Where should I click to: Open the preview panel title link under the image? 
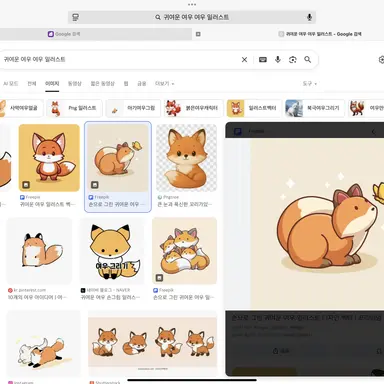pyautogui.click(x=307, y=318)
